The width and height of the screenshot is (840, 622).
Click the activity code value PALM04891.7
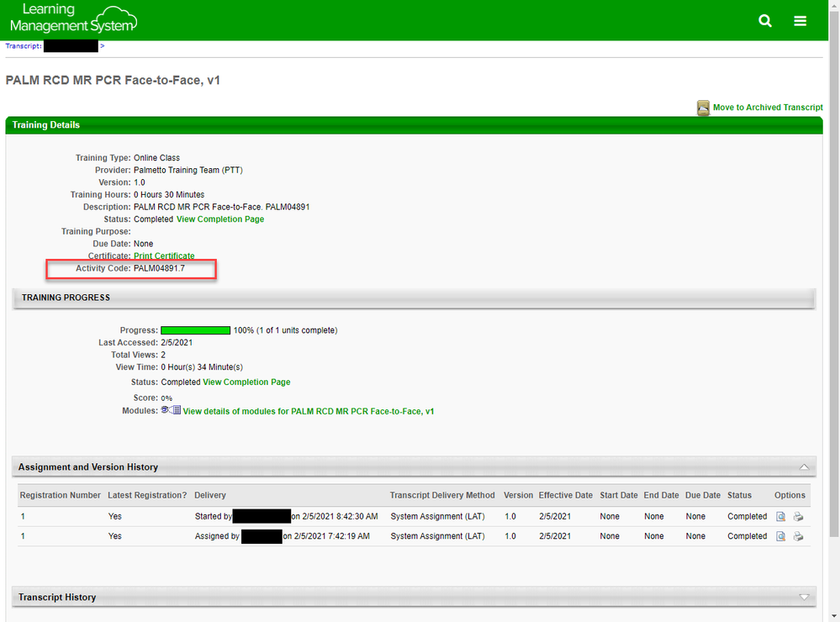coord(159,268)
